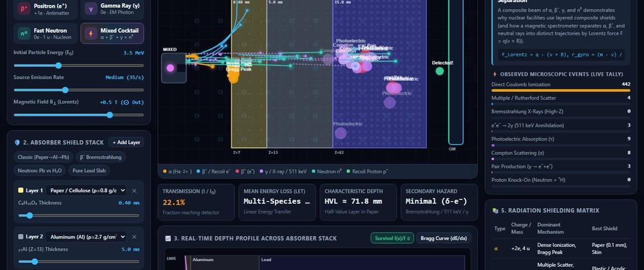Click the 511 keV Annihilation tally row
Screen dimensions: 644x270
(561, 127)
